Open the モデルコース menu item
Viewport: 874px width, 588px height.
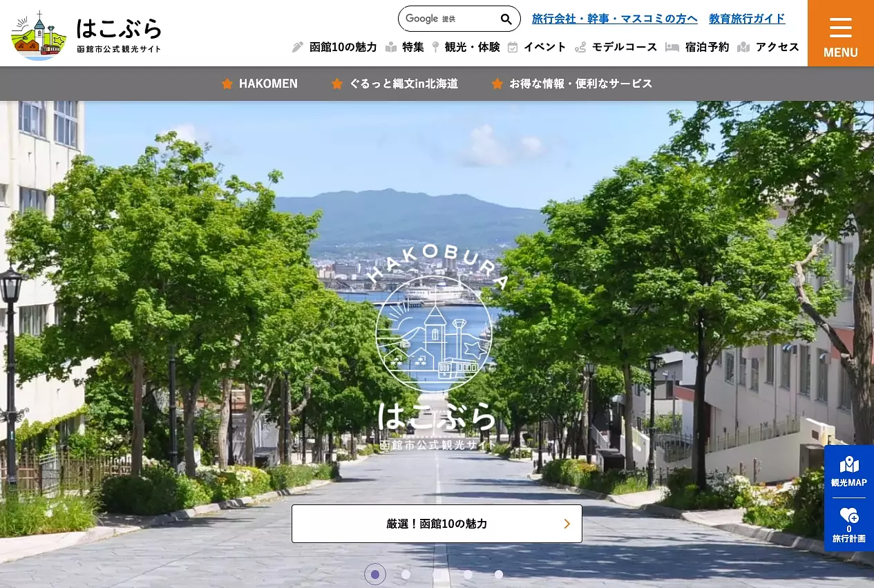(624, 47)
